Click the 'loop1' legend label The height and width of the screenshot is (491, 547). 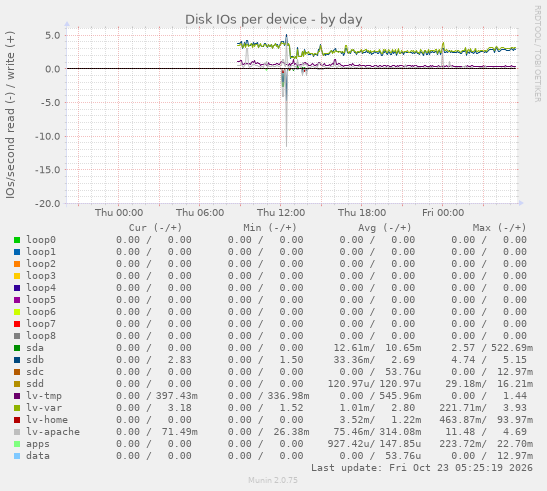[x=41, y=252]
